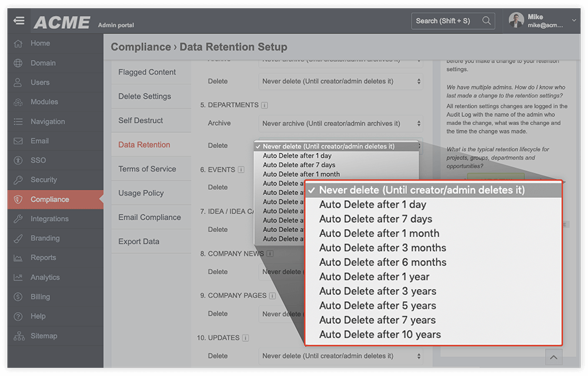Expand the Delete dropdown under UPDATES

(x=340, y=355)
